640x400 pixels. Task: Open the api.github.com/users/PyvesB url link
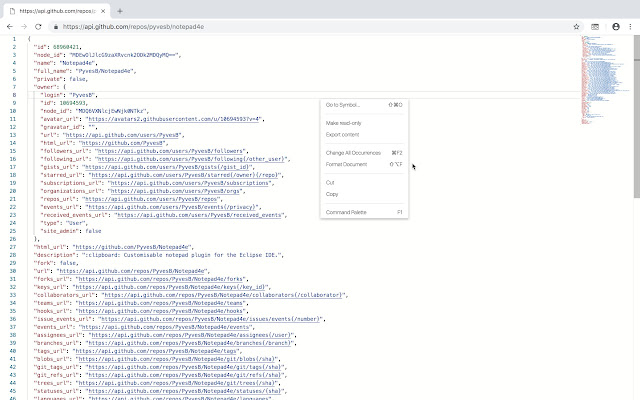click(122, 135)
